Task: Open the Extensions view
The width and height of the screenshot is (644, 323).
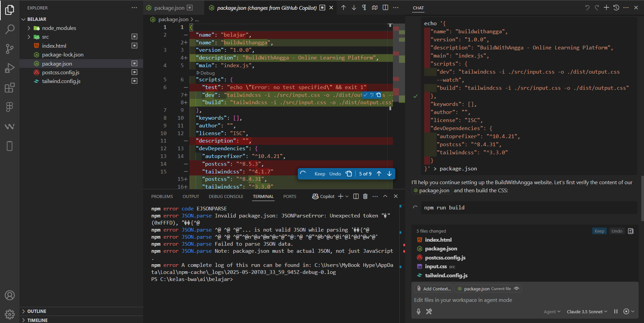Action: [10, 88]
